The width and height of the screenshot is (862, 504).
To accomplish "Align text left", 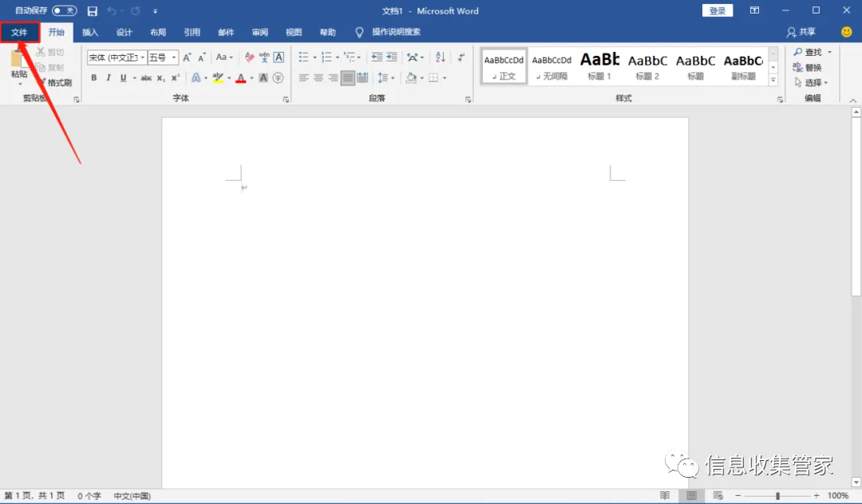I will point(303,78).
